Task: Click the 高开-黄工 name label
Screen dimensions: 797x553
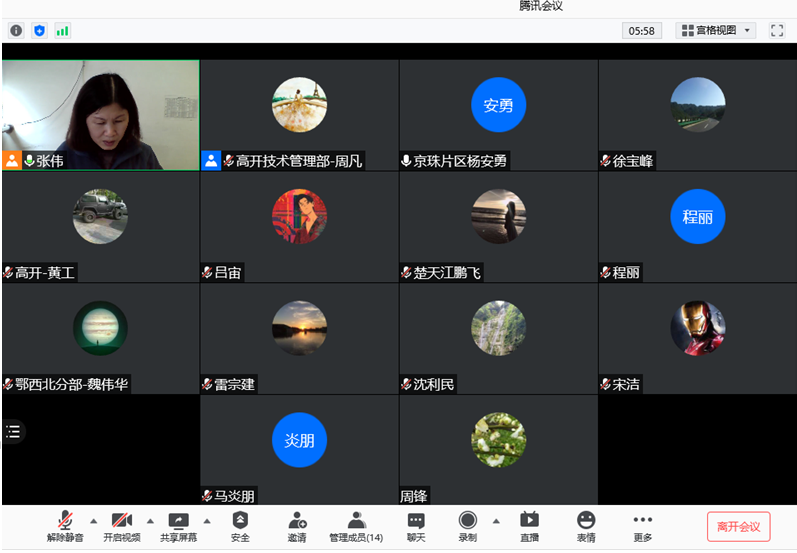Action: pos(45,273)
